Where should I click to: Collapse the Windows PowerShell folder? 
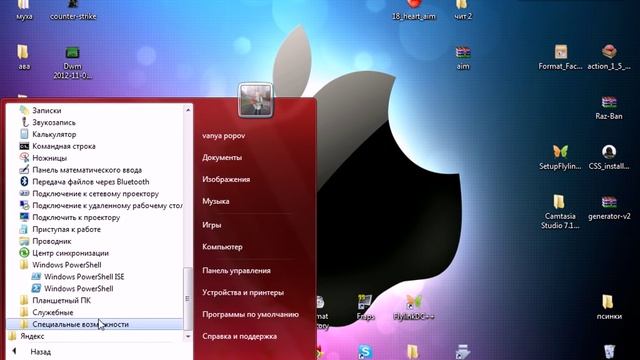pos(67,264)
